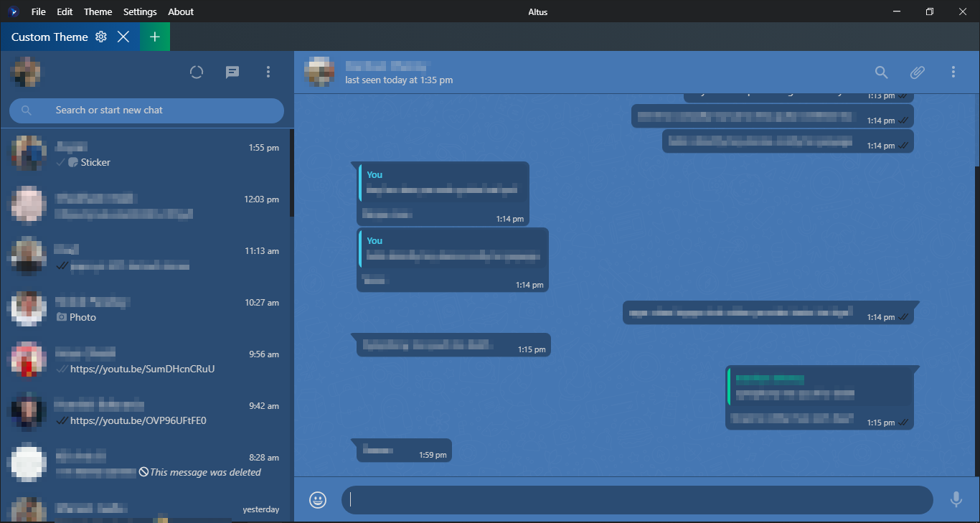The image size is (980, 523).
Task: Click the avatar of the 8:28 am chat
Action: [x=29, y=463]
